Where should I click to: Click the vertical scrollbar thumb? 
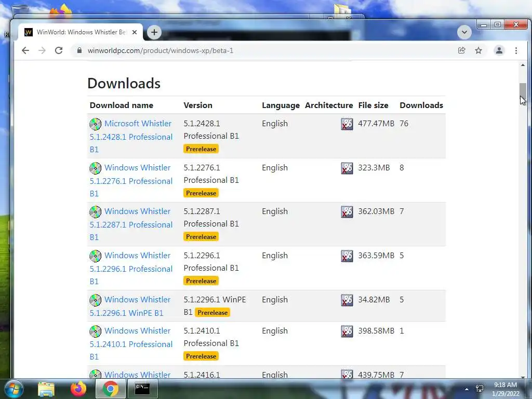(523, 92)
